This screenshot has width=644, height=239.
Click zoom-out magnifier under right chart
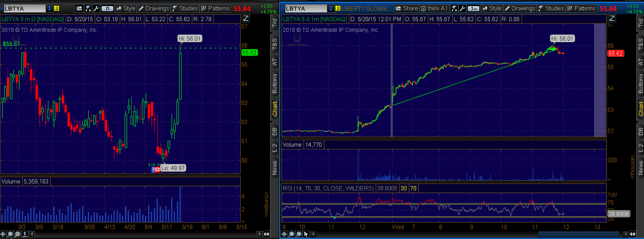pyautogui.click(x=299, y=234)
